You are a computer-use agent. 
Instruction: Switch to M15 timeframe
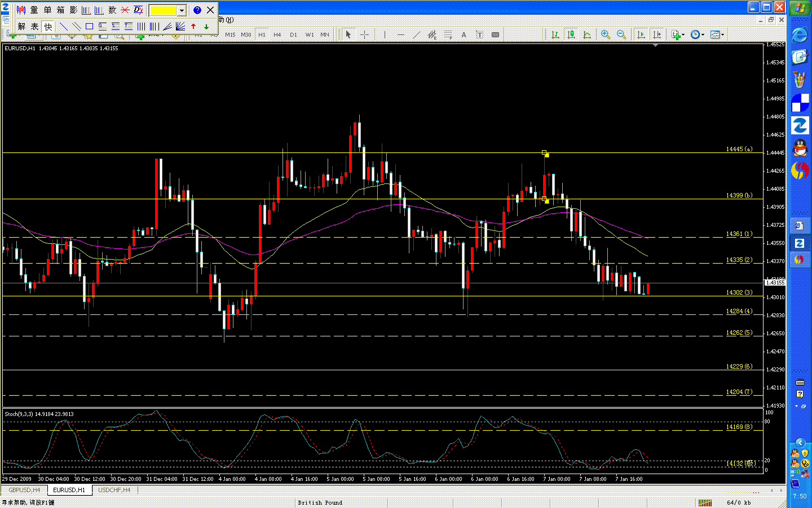coord(230,35)
